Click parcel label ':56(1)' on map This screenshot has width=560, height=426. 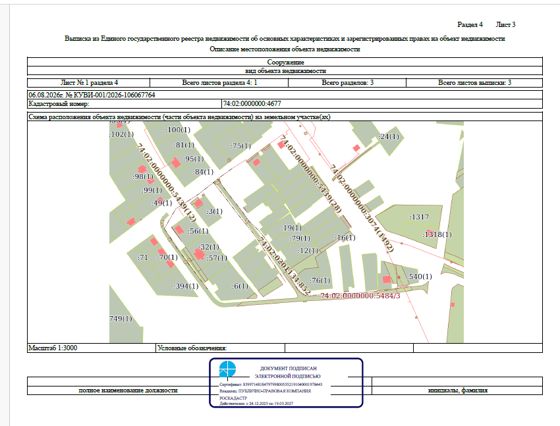[198, 231]
